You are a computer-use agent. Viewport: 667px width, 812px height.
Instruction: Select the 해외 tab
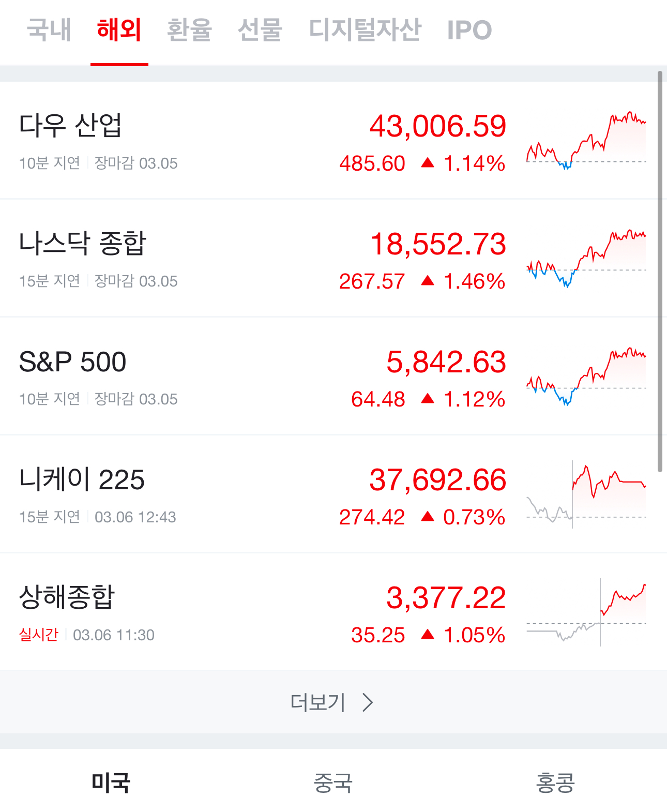(119, 30)
